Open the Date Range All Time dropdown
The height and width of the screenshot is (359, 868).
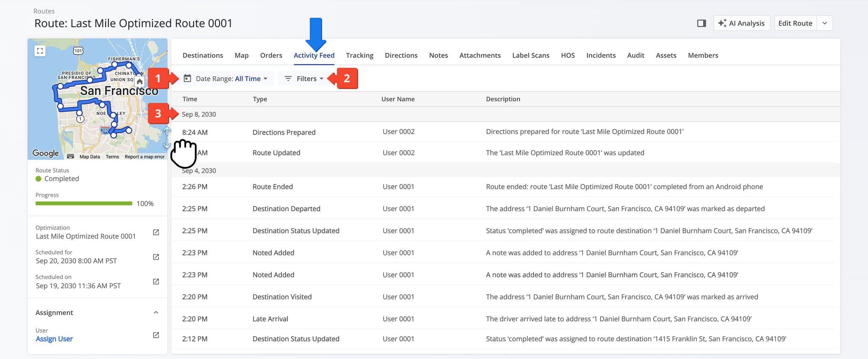(226, 78)
